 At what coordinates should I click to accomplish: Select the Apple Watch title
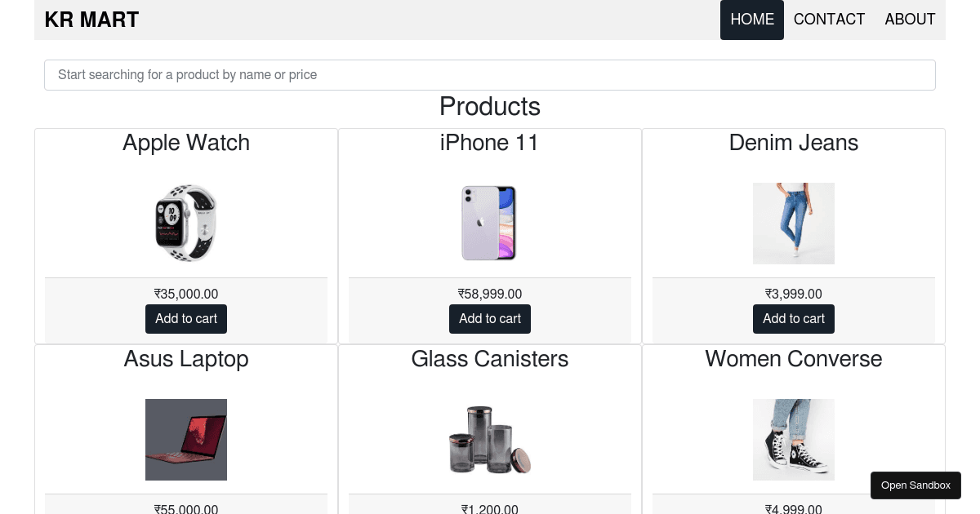tap(186, 143)
